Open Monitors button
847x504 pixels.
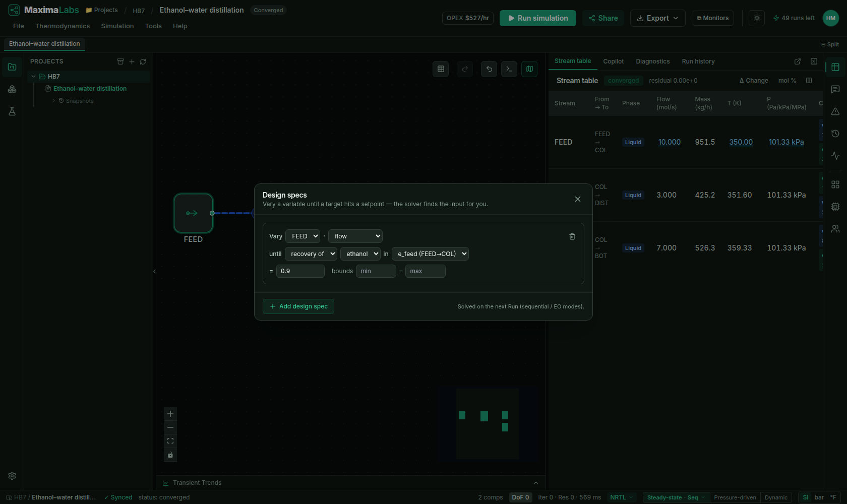pyautogui.click(x=713, y=18)
